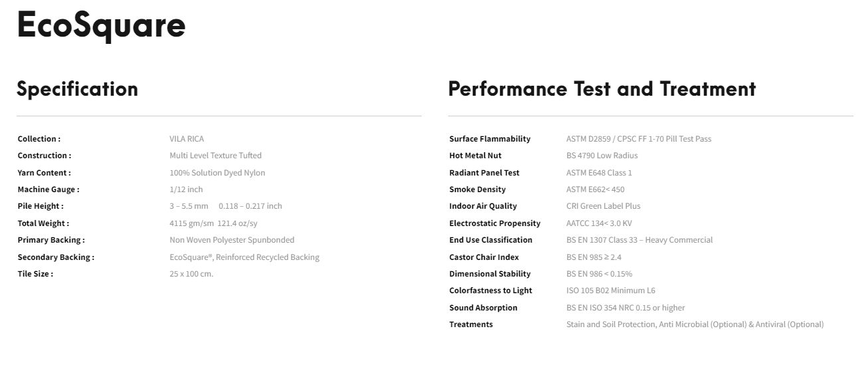This screenshot has height=369, width=868.
Task: Click the CRI Green Label Plus value
Action: coord(603,206)
